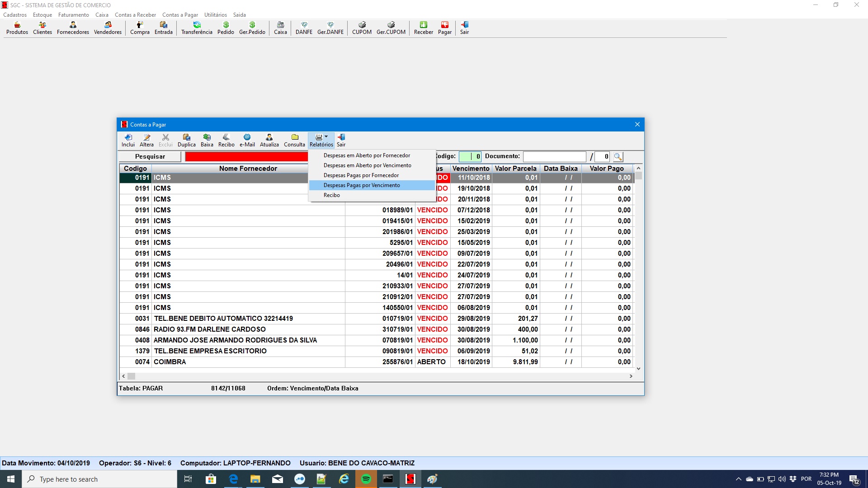Show hidden icons in system tray
This screenshot has height=488, width=868.
click(739, 479)
